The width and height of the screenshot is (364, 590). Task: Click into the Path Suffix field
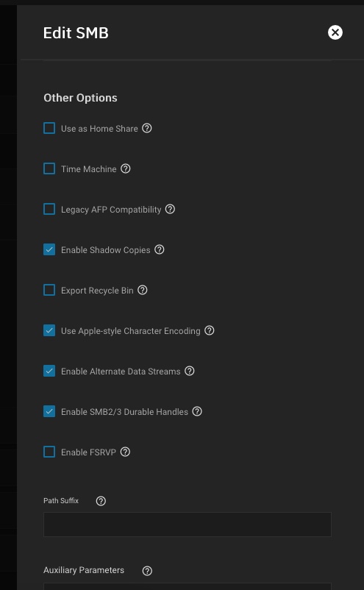pyautogui.click(x=188, y=524)
